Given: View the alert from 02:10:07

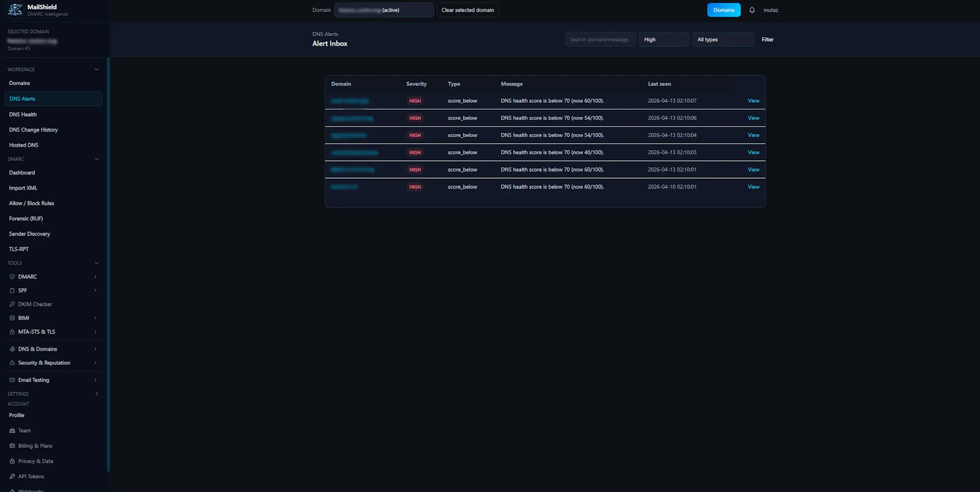Looking at the screenshot, I should (753, 101).
